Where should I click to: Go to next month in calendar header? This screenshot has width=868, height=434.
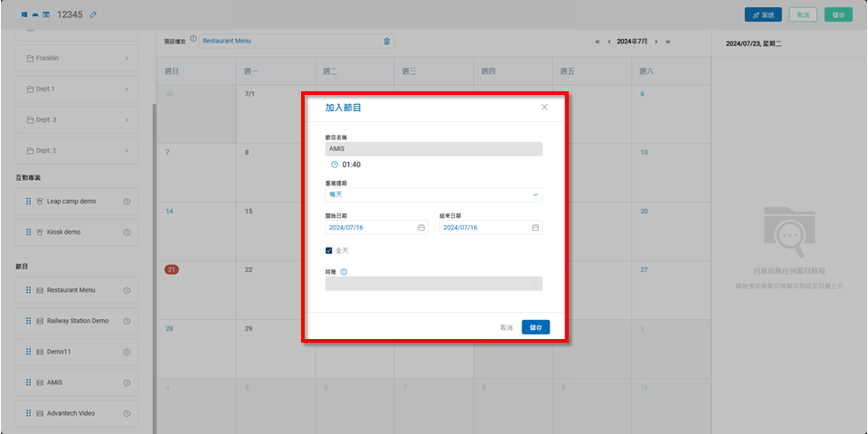pos(656,42)
